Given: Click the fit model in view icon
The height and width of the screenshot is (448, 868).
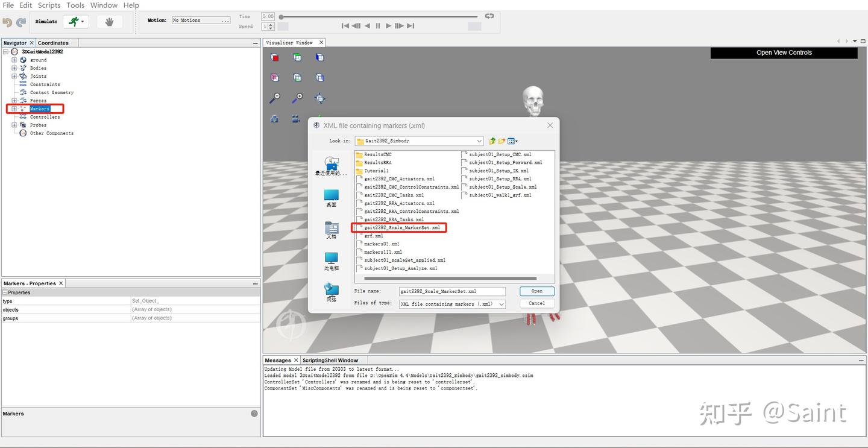Looking at the screenshot, I should [x=319, y=98].
